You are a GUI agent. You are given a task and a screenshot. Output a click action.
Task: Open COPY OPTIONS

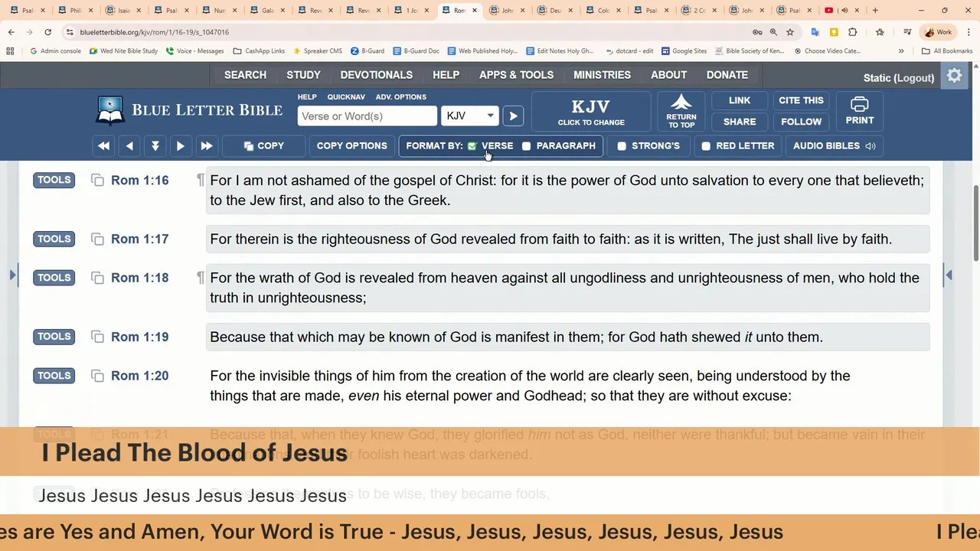[351, 145]
